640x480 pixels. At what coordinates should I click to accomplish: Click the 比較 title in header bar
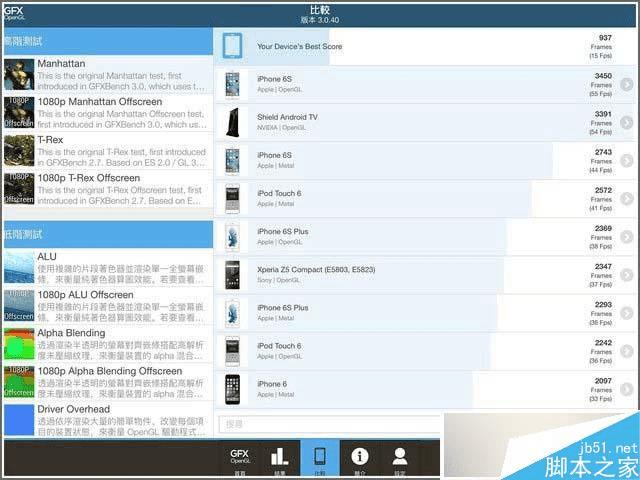tap(320, 10)
